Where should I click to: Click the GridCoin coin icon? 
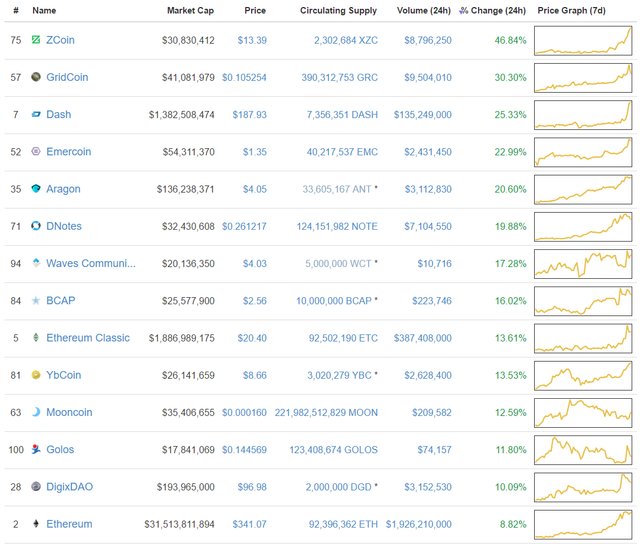click(36, 77)
